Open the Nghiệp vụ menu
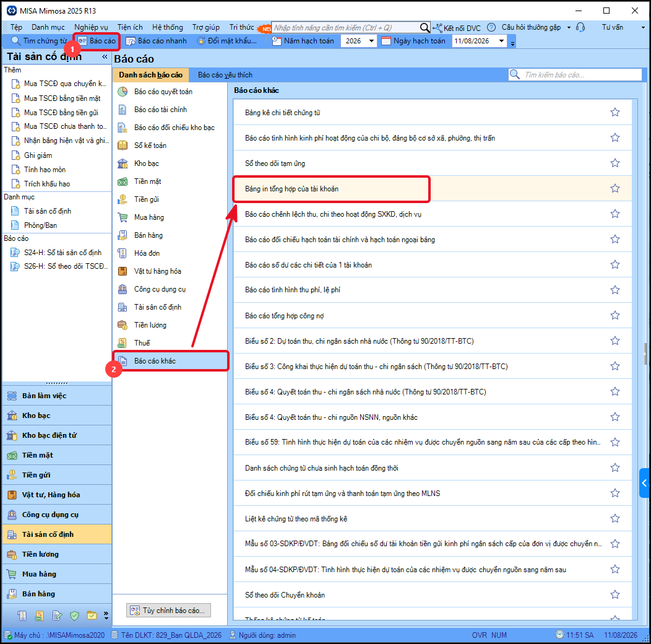The image size is (651, 644). point(91,27)
